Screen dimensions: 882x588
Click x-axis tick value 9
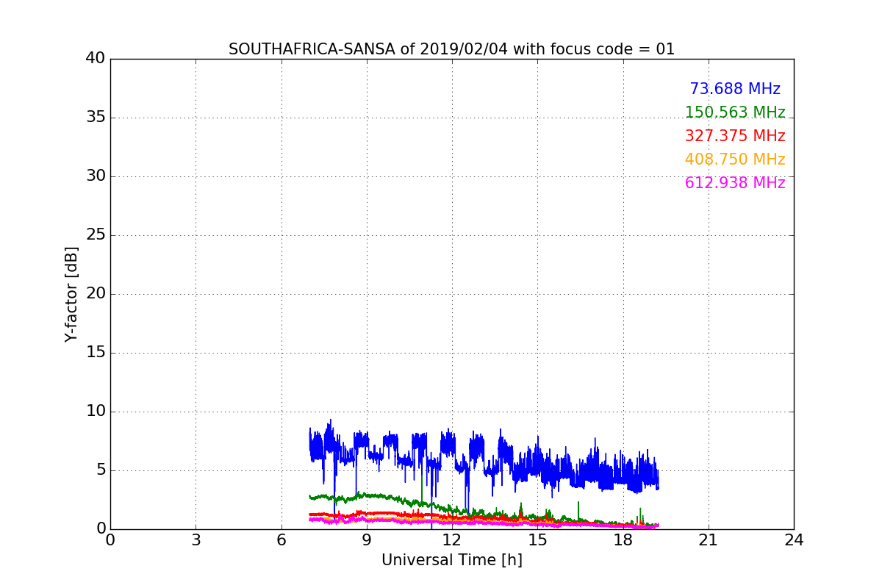(367, 540)
